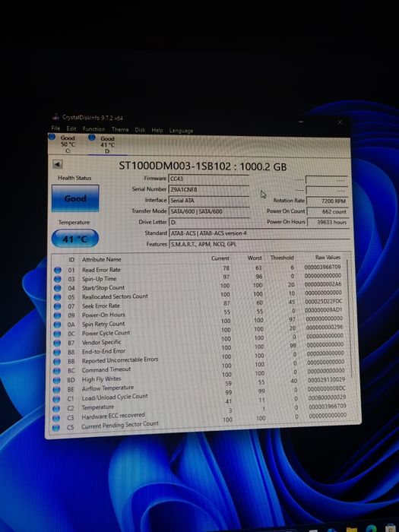Click status icon of Start/Stop Count
The image size is (399, 532).
tap(57, 288)
